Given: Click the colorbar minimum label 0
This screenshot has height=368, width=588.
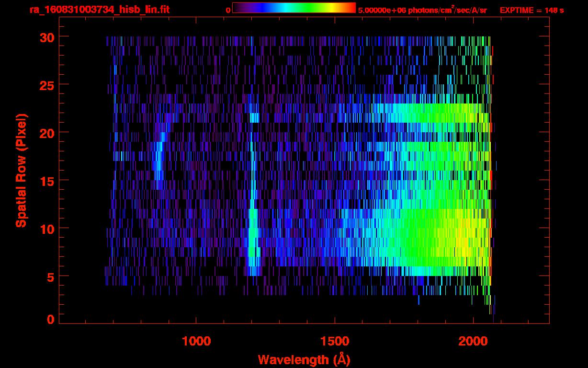Looking at the screenshot, I should pos(228,10).
